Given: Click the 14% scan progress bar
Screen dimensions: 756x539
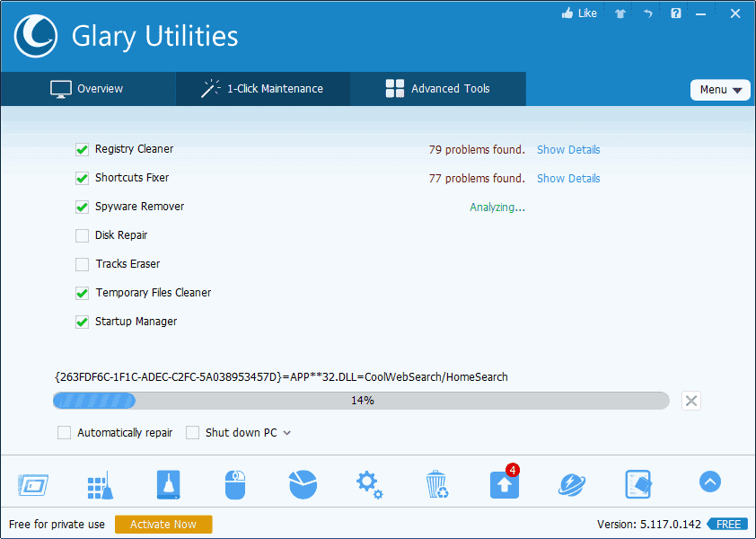Looking at the screenshot, I should click(361, 401).
